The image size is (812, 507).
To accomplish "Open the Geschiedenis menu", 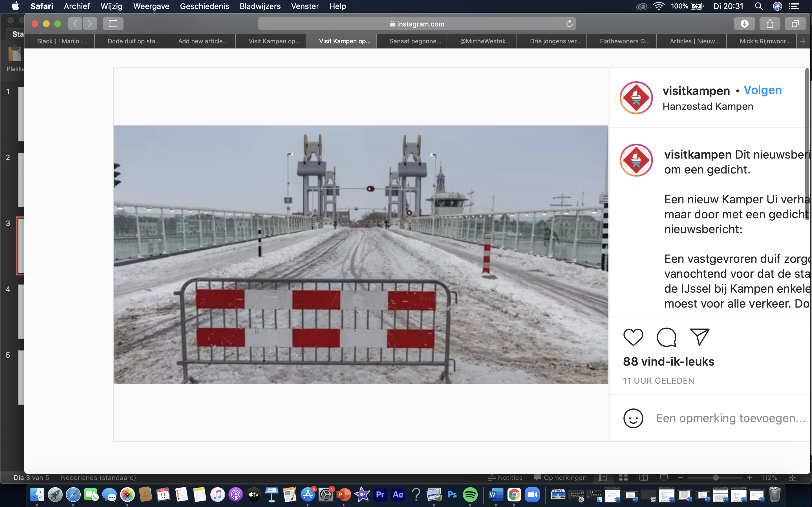I will click(204, 6).
